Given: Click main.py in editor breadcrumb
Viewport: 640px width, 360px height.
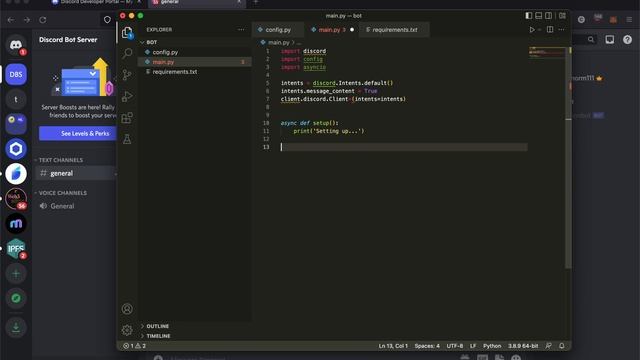Looking at the screenshot, I should click(279, 42).
